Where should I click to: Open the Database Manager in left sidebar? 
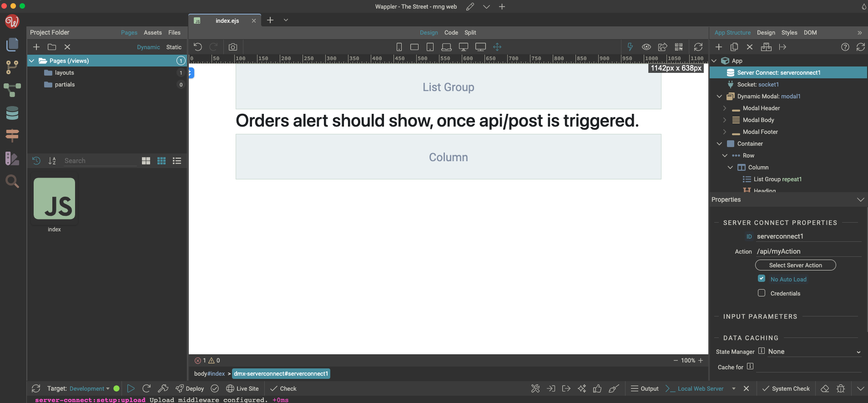12,113
